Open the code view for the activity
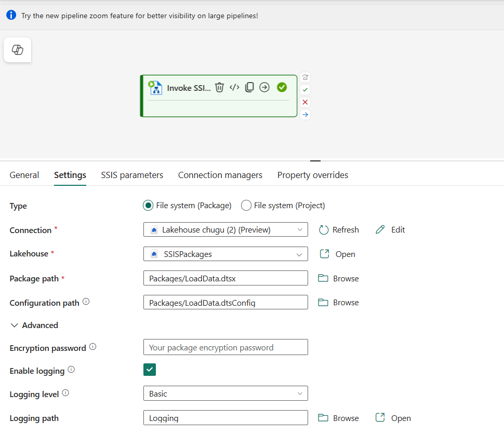This screenshot has height=435, width=504. click(234, 88)
